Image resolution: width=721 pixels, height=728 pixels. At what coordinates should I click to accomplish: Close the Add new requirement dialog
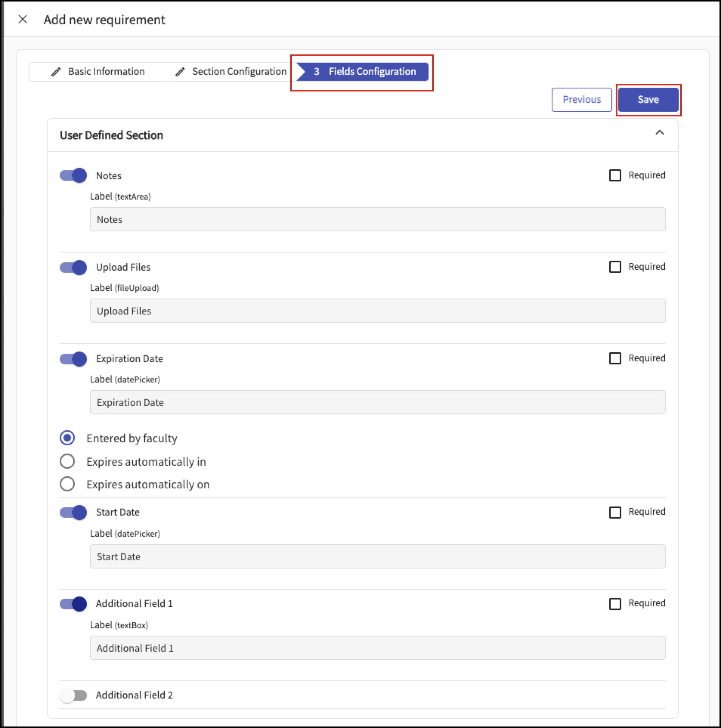click(23, 19)
